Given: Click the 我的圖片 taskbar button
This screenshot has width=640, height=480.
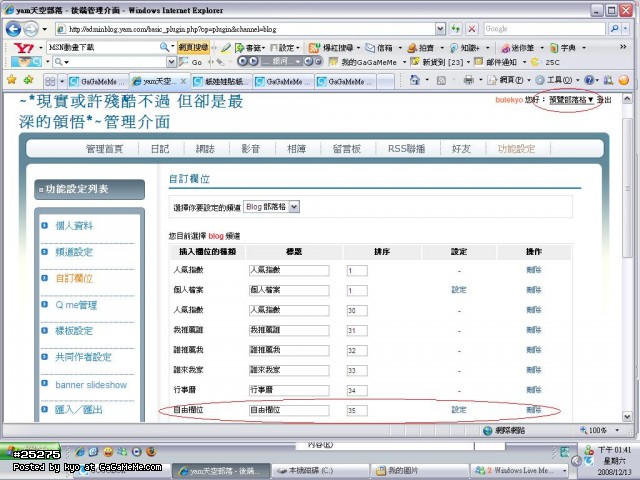Looking at the screenshot, I should coord(419,471).
